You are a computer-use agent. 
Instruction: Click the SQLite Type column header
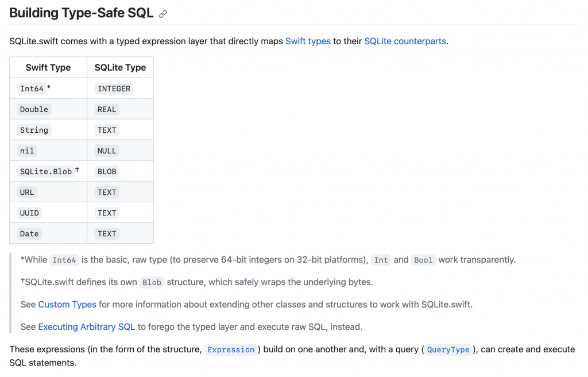(x=120, y=68)
